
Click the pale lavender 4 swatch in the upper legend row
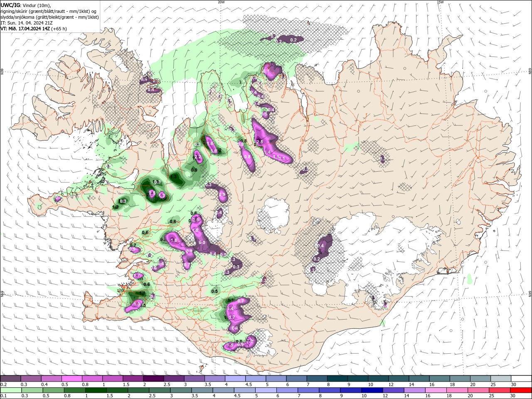pyautogui.click(x=235, y=378)
